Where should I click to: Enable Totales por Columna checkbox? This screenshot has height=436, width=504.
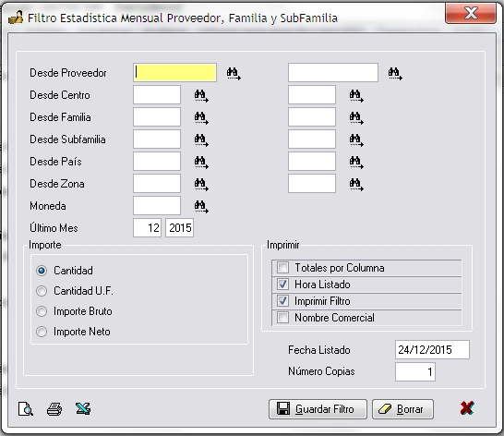tap(282, 267)
